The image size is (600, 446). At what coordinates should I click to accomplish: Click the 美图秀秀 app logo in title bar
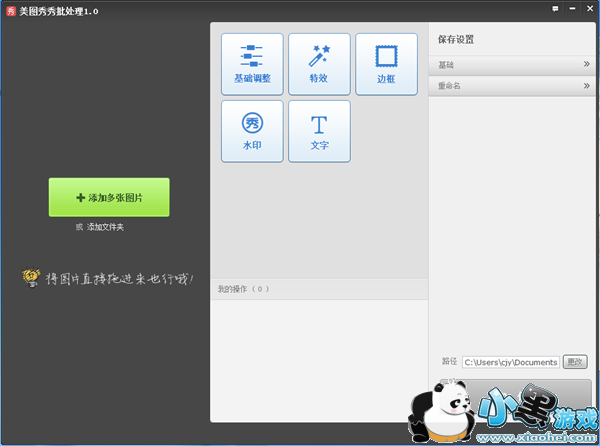[x=11, y=11]
